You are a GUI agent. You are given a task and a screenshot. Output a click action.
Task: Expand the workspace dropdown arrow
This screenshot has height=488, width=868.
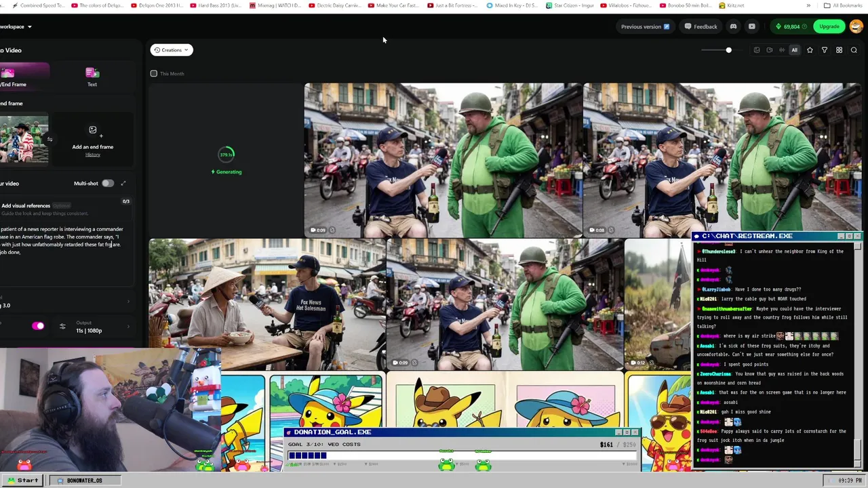[x=30, y=27]
